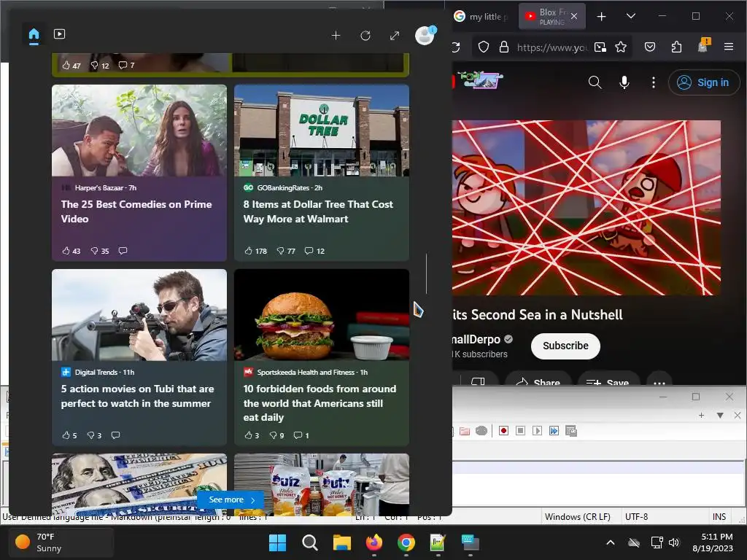The height and width of the screenshot is (560, 747).
Task: Open 10 forbidden foods article
Action: (x=320, y=402)
